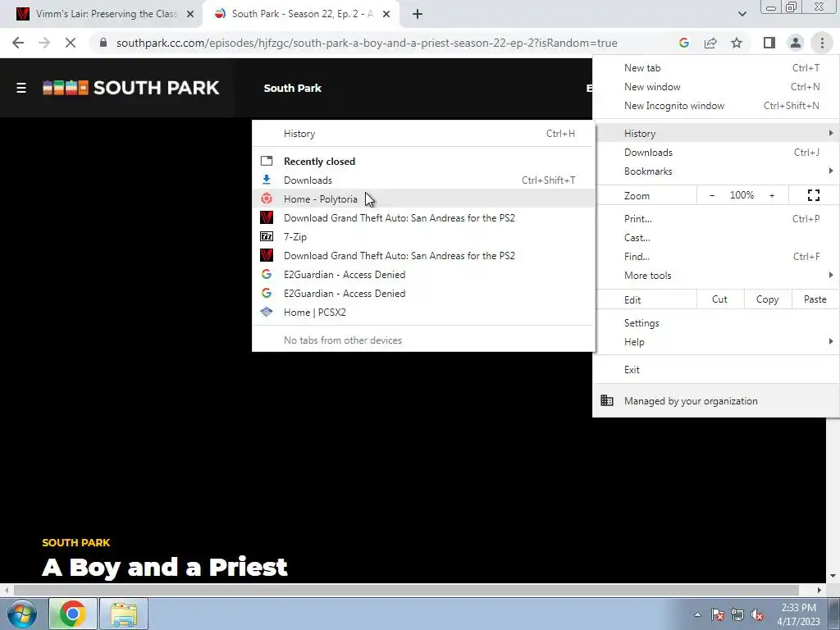Expand the Help submenu
This screenshot has width=840, height=630.
click(715, 342)
